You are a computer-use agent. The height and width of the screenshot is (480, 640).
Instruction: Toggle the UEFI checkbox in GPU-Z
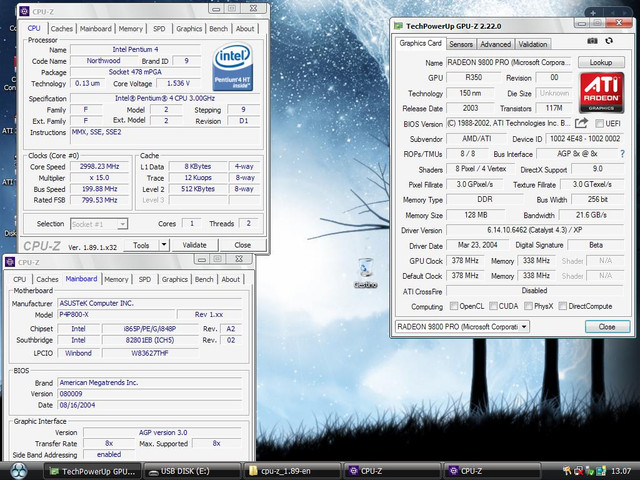(x=599, y=123)
